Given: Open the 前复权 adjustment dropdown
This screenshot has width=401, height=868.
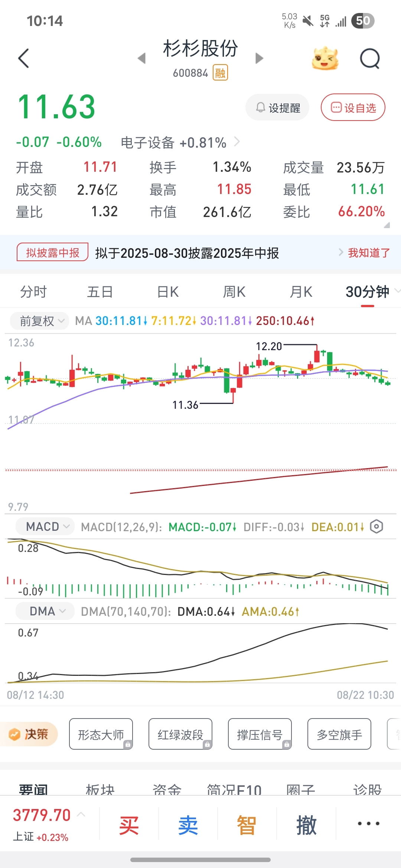Looking at the screenshot, I should [x=39, y=320].
